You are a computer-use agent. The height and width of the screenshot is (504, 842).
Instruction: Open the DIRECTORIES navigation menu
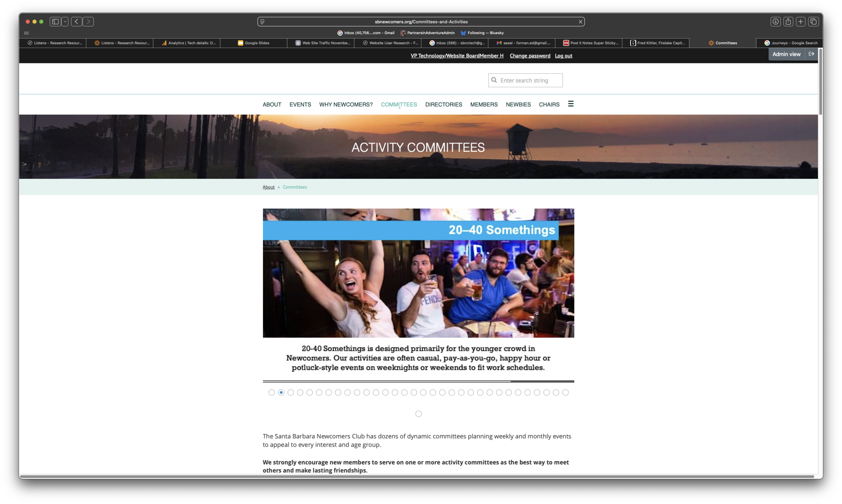click(x=443, y=105)
